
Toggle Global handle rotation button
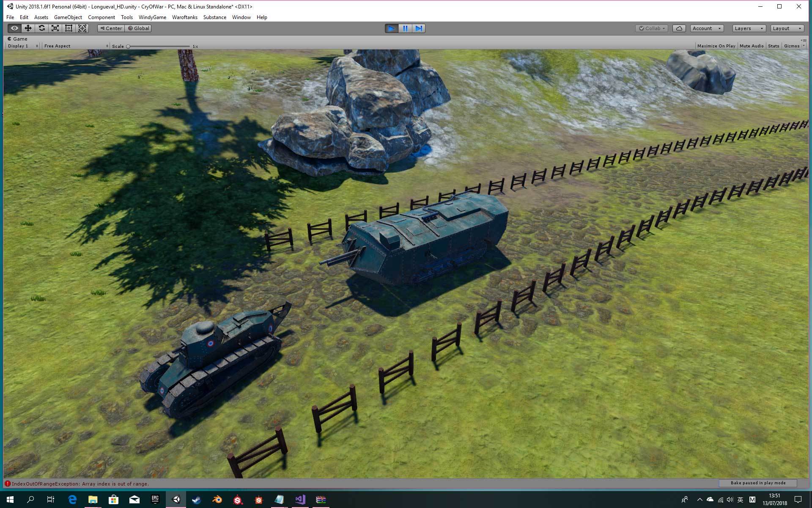pyautogui.click(x=138, y=28)
